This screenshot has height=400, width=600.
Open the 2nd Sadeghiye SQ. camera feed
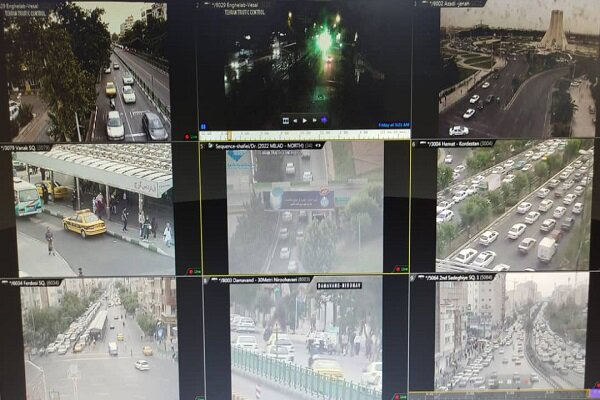(515, 340)
